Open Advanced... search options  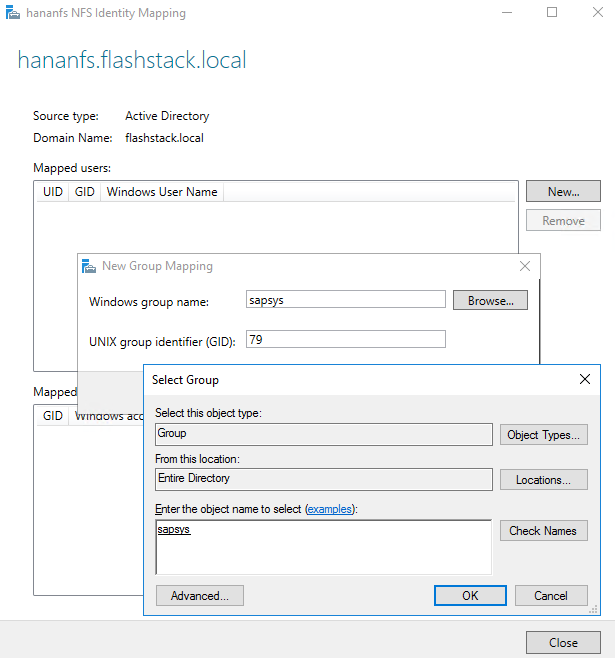[x=200, y=596]
